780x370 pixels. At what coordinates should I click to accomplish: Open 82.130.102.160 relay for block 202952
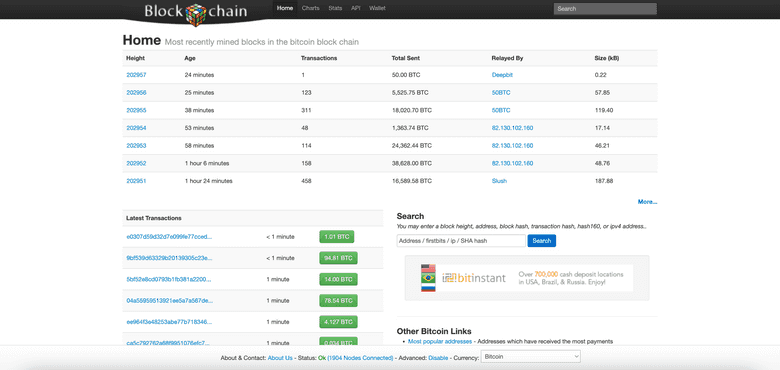pyautogui.click(x=512, y=163)
